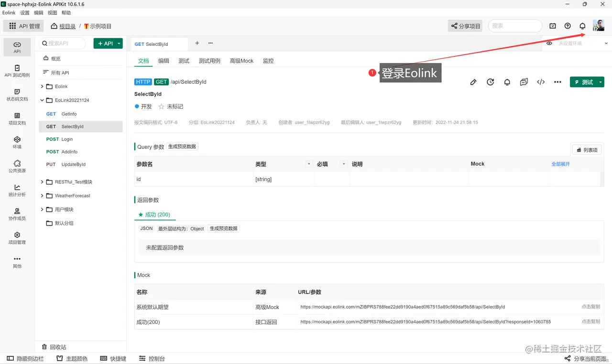The image size is (612, 364).
Task: Open 环境 in the sidebar
Action: tap(17, 142)
